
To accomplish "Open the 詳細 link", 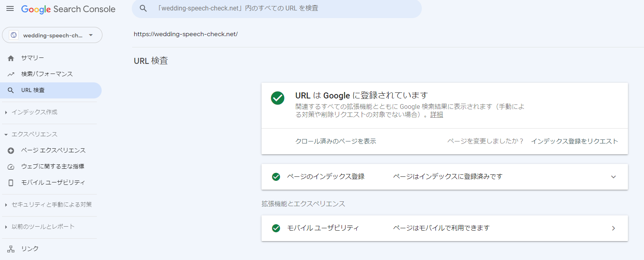I will [437, 115].
